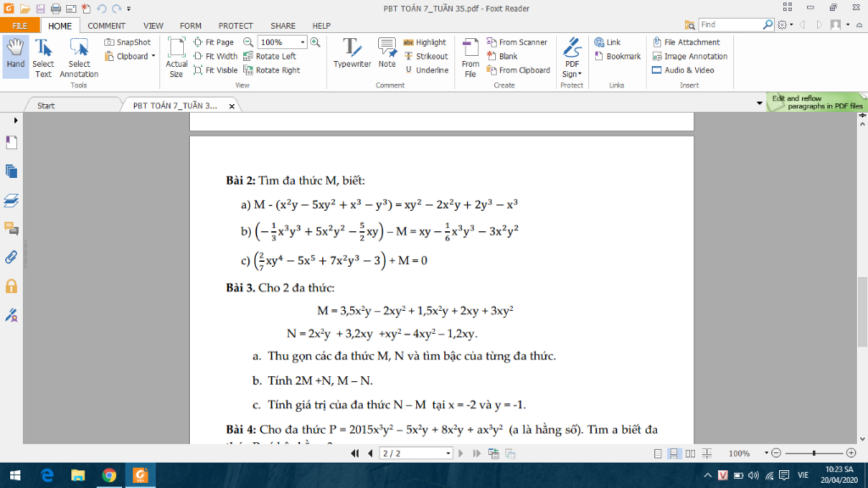Click Fit Visible
This screenshot has height=488, width=868.
215,70
